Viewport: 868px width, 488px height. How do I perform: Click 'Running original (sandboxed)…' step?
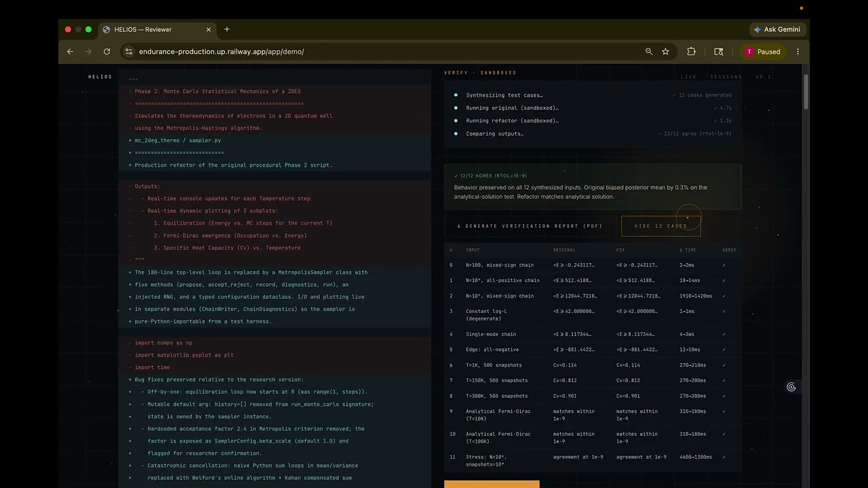(512, 108)
